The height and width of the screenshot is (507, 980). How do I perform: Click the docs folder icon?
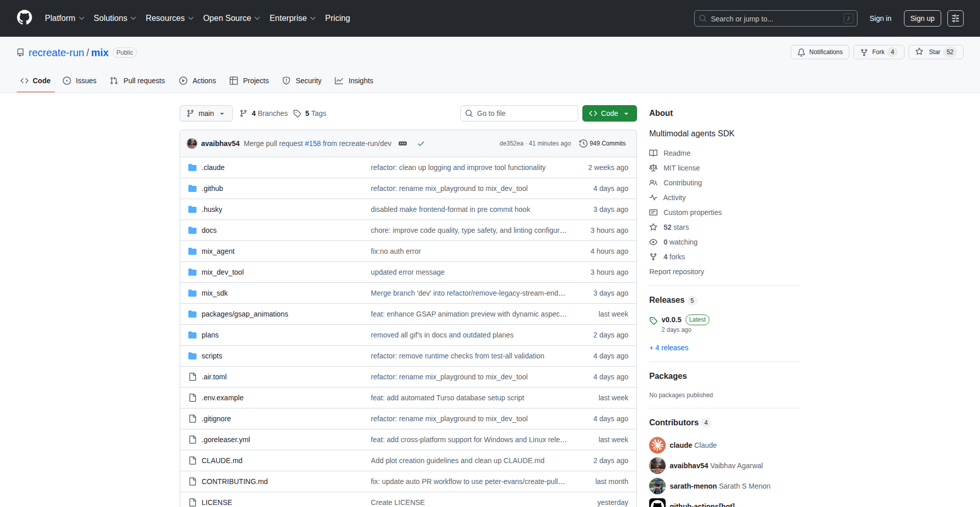coord(192,230)
